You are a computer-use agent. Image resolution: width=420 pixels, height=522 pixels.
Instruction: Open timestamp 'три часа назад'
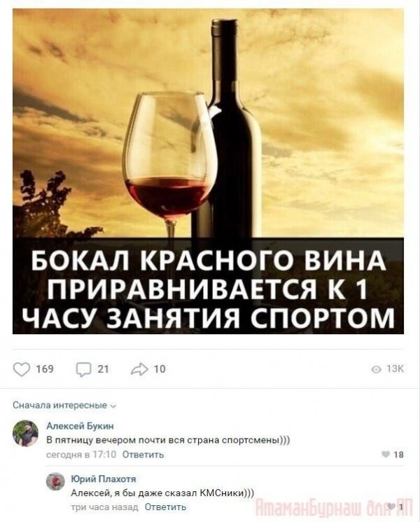click(x=104, y=507)
